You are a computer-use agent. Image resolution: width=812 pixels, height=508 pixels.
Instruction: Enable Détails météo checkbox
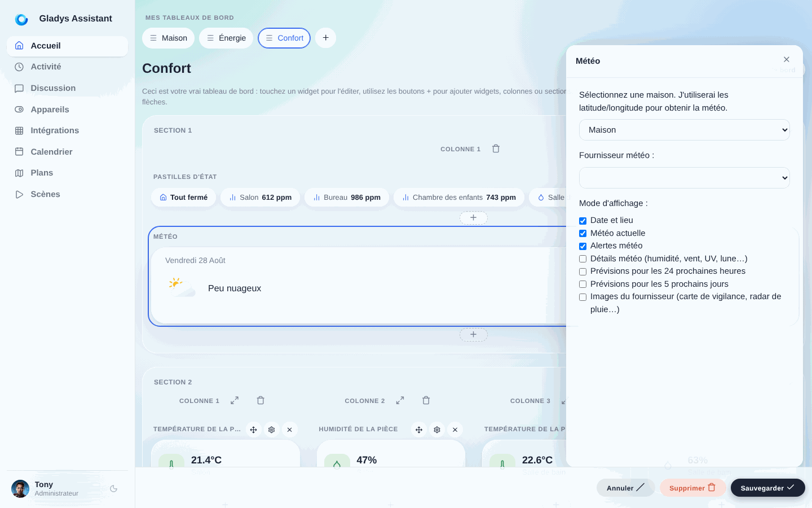583,259
